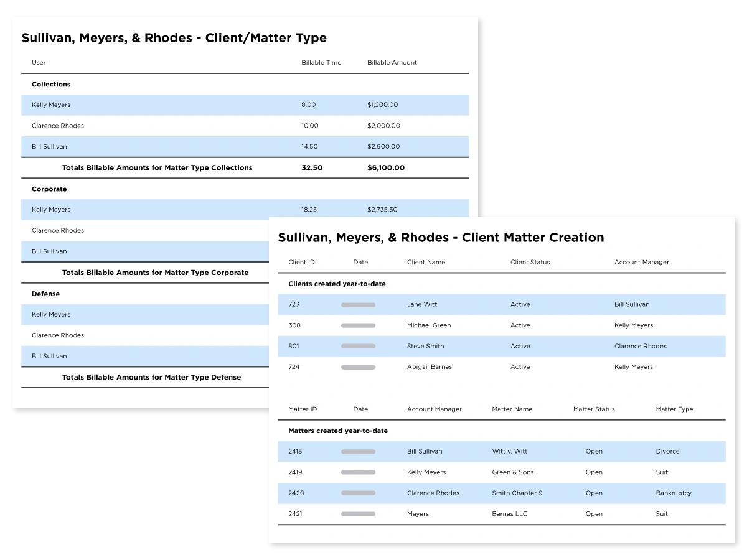Click client ID 801
Screen dimensions: 747x560
click(294, 346)
